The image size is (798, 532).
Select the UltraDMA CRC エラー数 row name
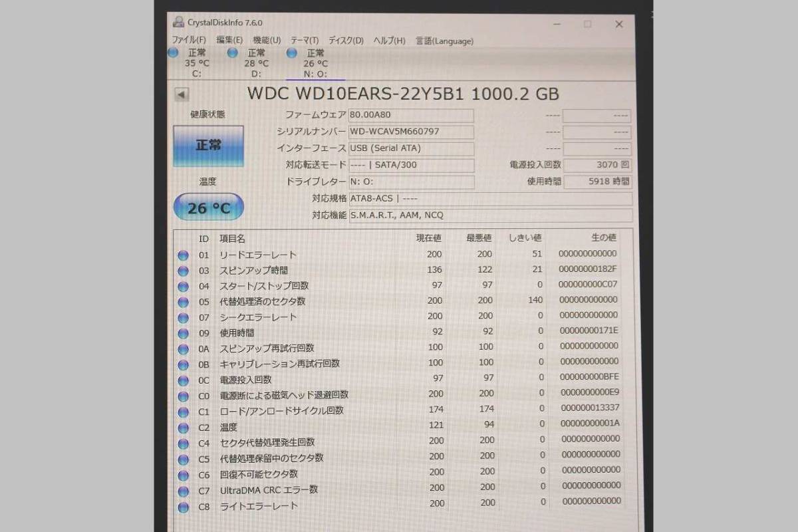269,490
